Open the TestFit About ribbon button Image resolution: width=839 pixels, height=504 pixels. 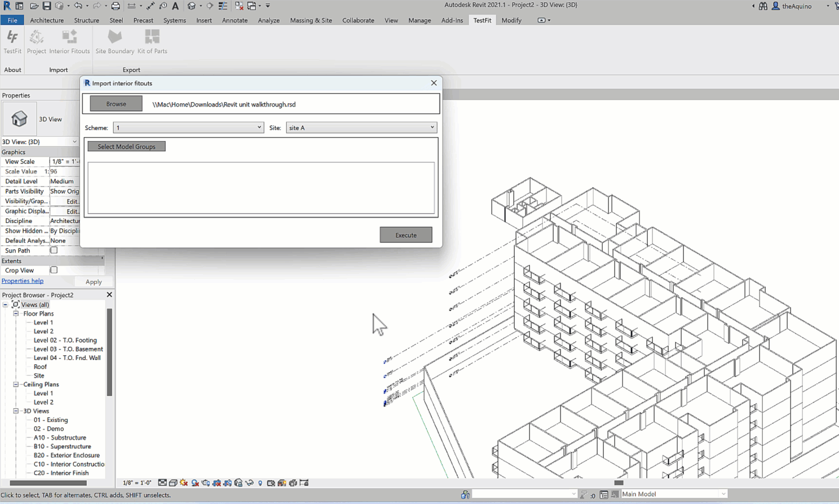click(x=12, y=42)
